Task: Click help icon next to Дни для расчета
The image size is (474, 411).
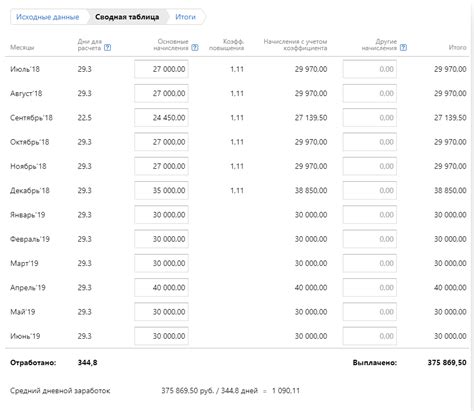Action: pyautogui.click(x=107, y=48)
